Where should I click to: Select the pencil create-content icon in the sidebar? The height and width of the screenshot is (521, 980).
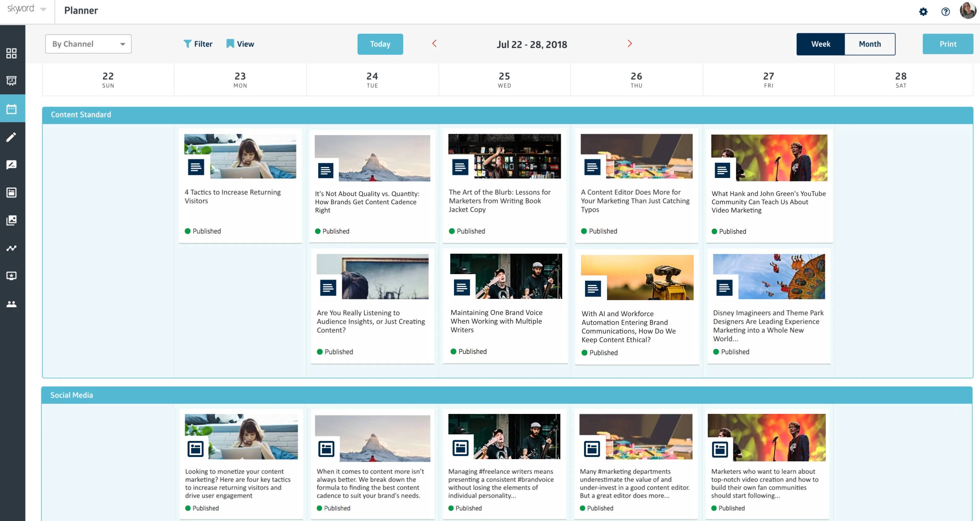(x=12, y=137)
